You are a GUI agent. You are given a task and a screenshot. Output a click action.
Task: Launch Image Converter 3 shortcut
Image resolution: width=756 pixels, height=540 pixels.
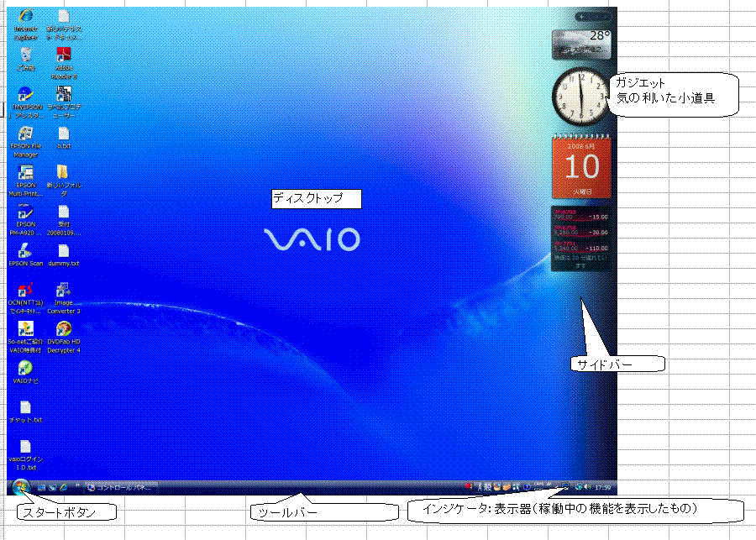coord(64,291)
